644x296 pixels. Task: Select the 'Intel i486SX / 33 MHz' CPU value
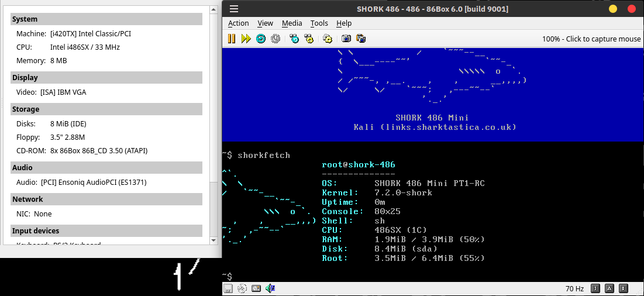coord(85,47)
